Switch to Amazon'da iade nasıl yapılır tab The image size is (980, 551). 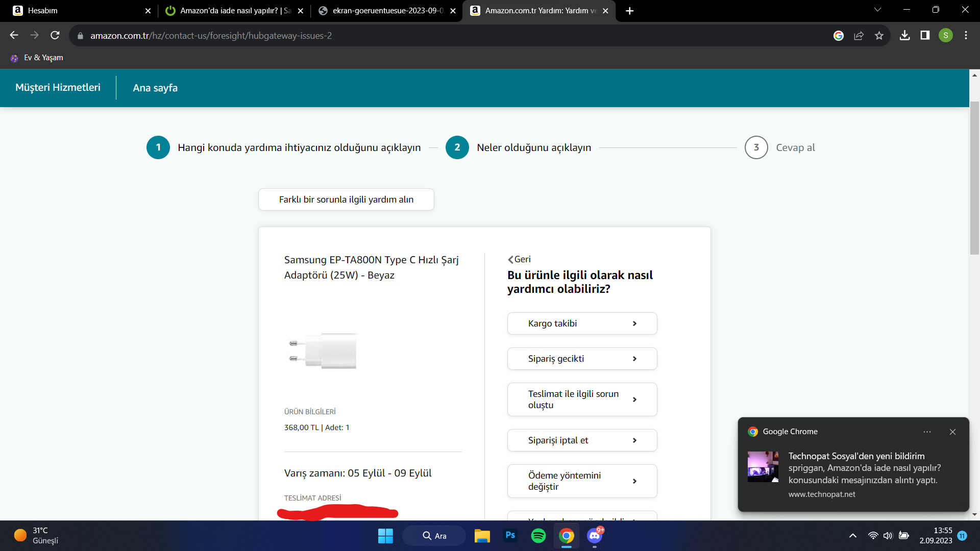pyautogui.click(x=235, y=11)
